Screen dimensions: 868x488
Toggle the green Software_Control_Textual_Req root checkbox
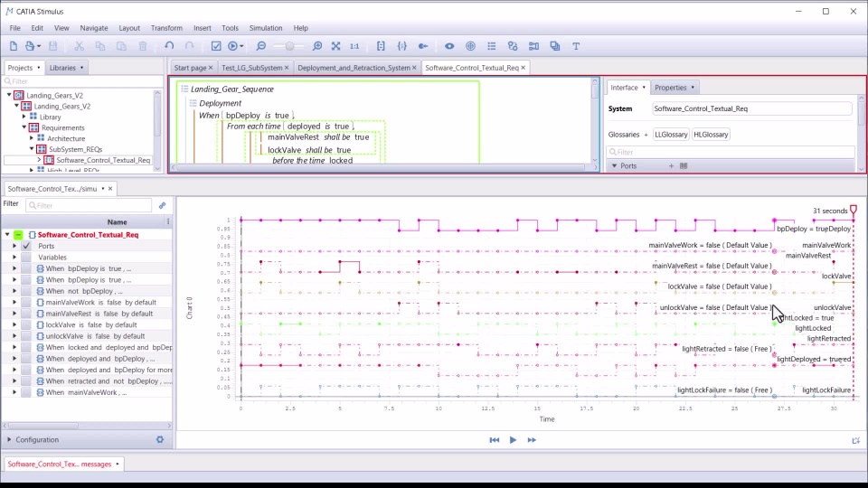point(18,235)
